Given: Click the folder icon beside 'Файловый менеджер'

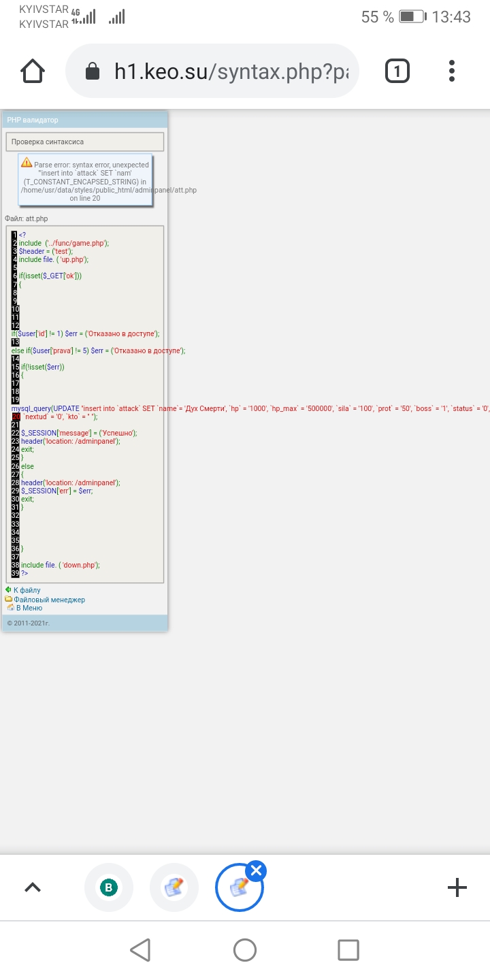Looking at the screenshot, I should 9,600.
